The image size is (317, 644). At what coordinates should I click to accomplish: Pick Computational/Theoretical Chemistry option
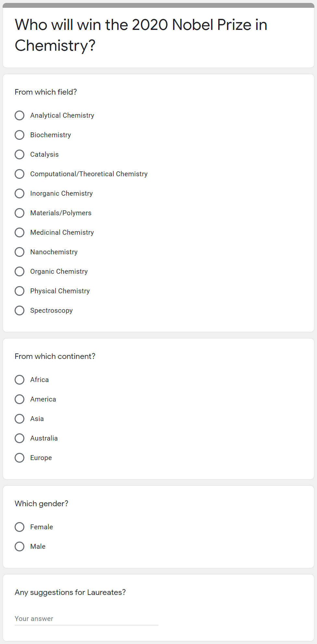[x=19, y=174]
